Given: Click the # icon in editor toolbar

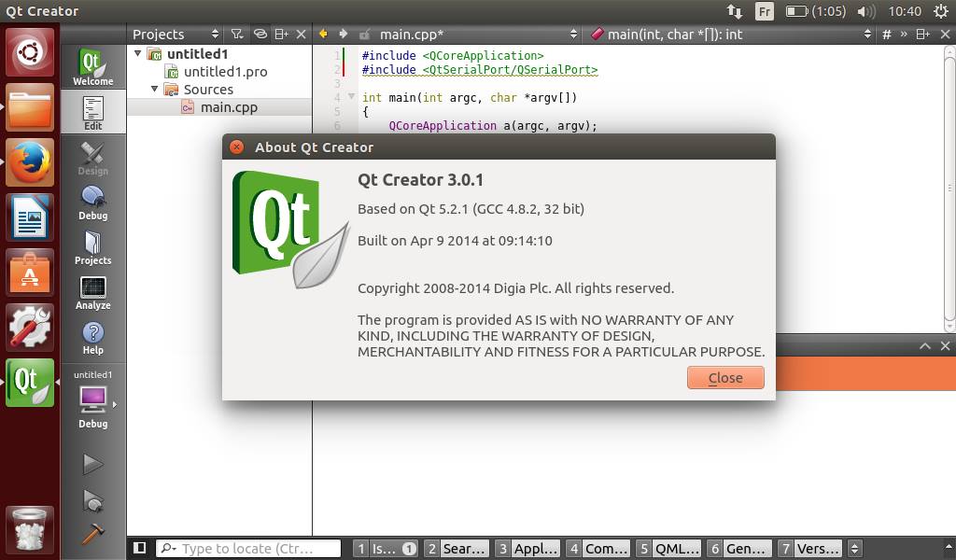Looking at the screenshot, I should click(887, 35).
